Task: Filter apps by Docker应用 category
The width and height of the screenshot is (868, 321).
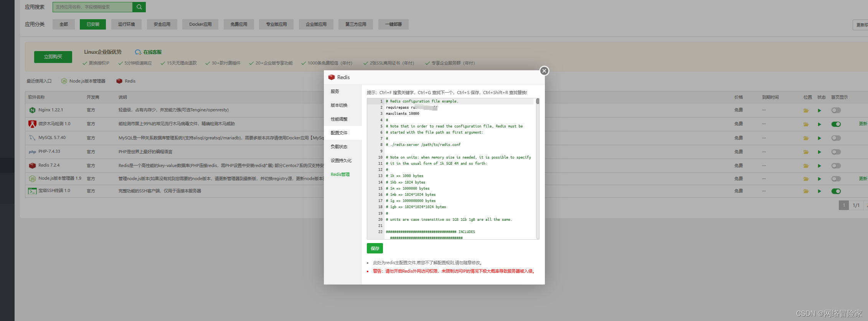Action: pos(200,24)
